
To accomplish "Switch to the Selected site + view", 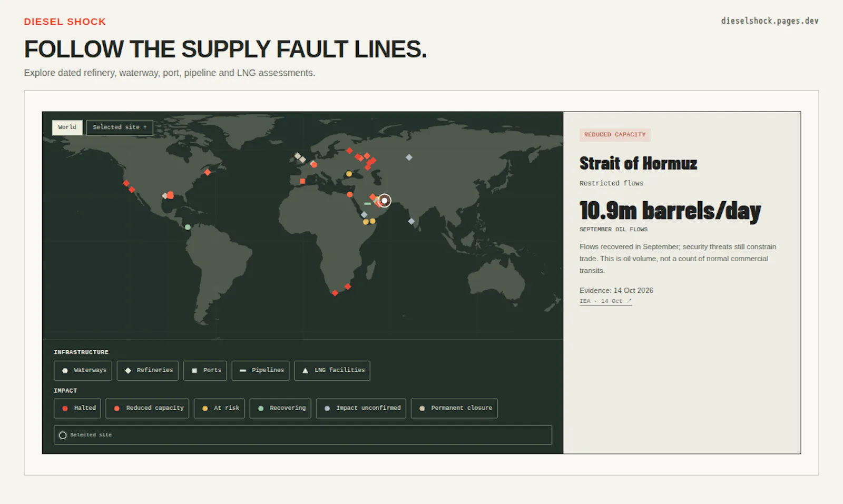I will tap(120, 127).
